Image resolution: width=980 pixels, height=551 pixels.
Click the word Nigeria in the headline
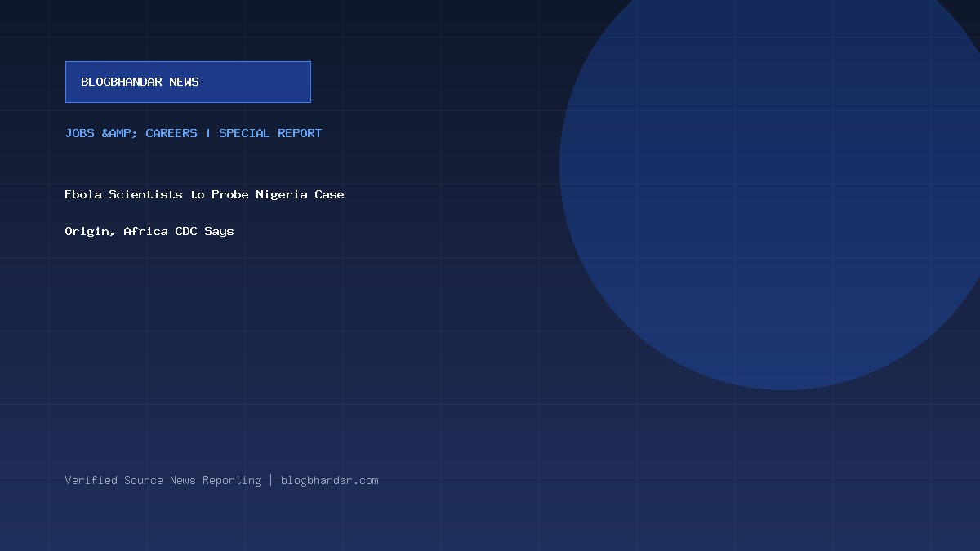[282, 194]
